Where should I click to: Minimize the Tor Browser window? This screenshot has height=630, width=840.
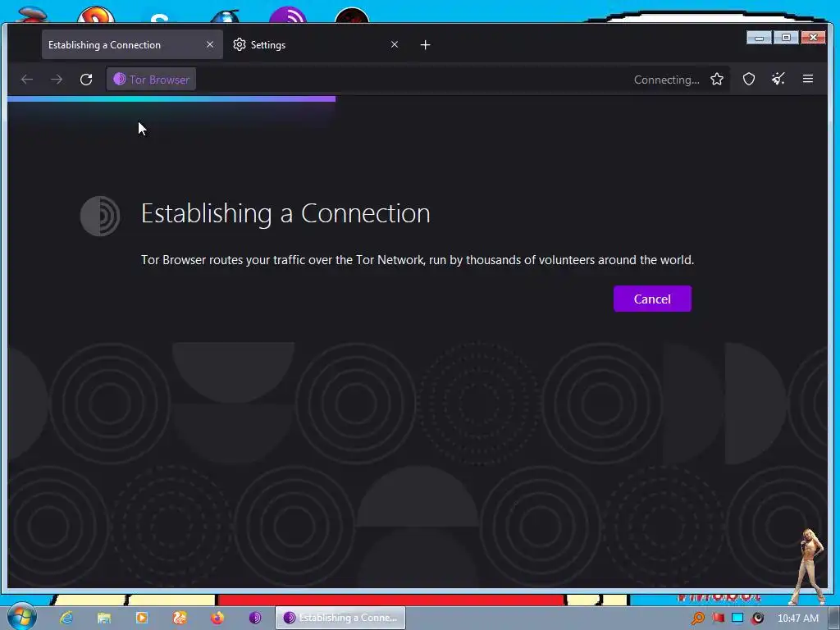point(759,38)
